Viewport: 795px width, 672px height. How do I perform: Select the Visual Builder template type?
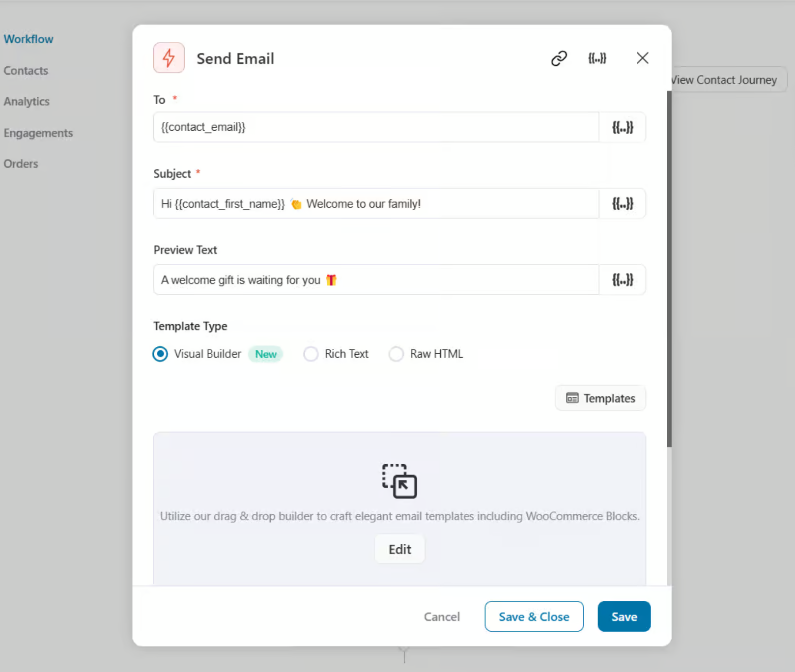click(x=160, y=354)
